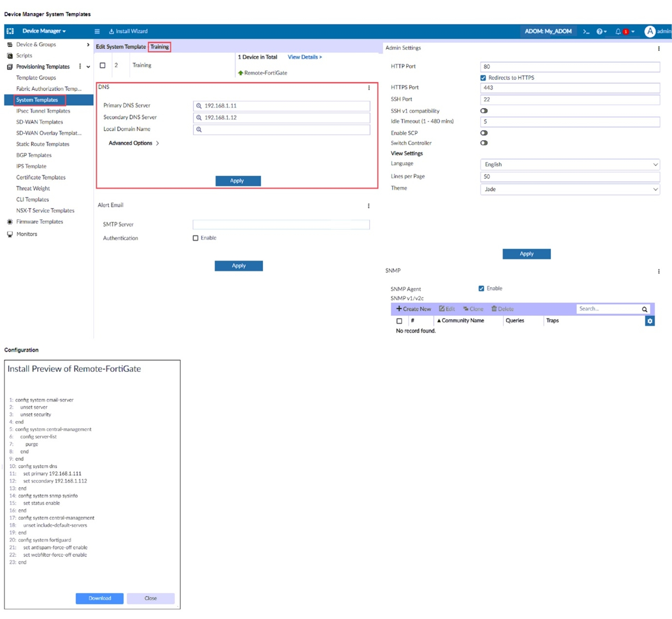The image size is (672, 619).
Task: Click Lines per Page field
Action: (x=570, y=177)
